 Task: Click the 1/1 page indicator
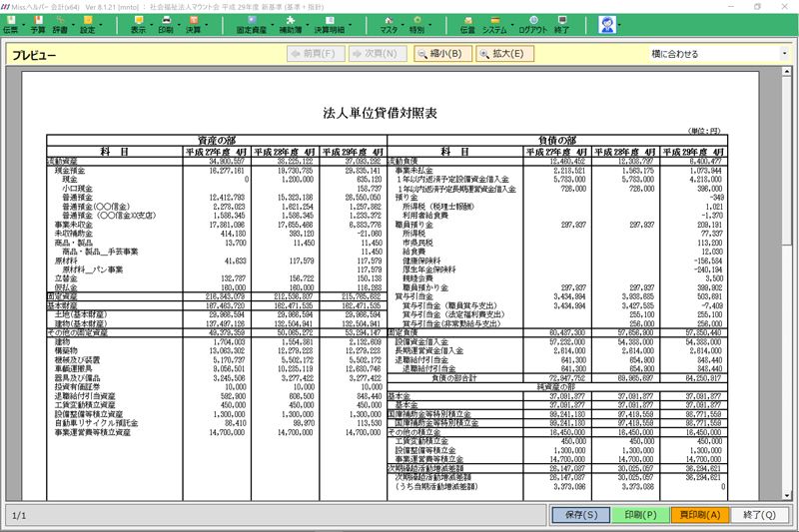(x=19, y=516)
